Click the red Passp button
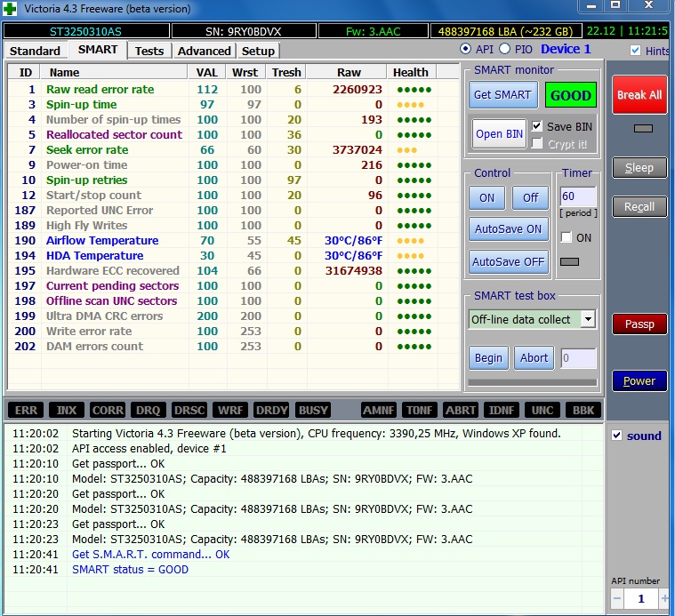The width and height of the screenshot is (675, 616). [639, 324]
